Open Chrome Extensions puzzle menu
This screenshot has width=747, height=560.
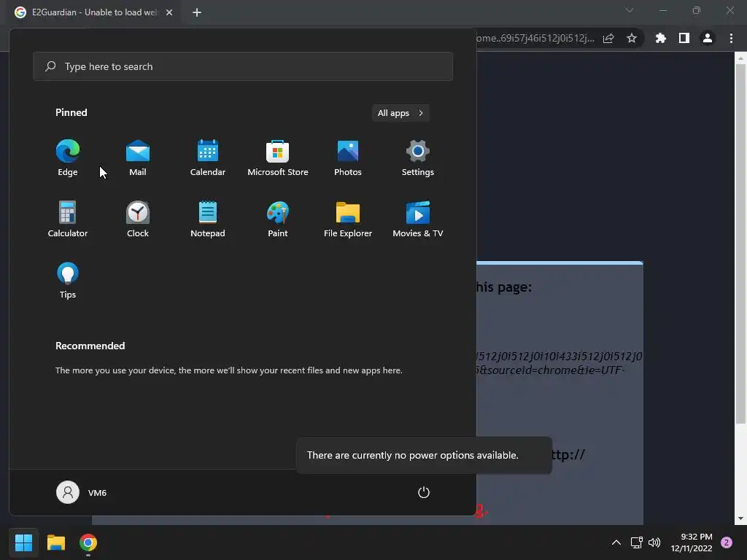pyautogui.click(x=661, y=38)
